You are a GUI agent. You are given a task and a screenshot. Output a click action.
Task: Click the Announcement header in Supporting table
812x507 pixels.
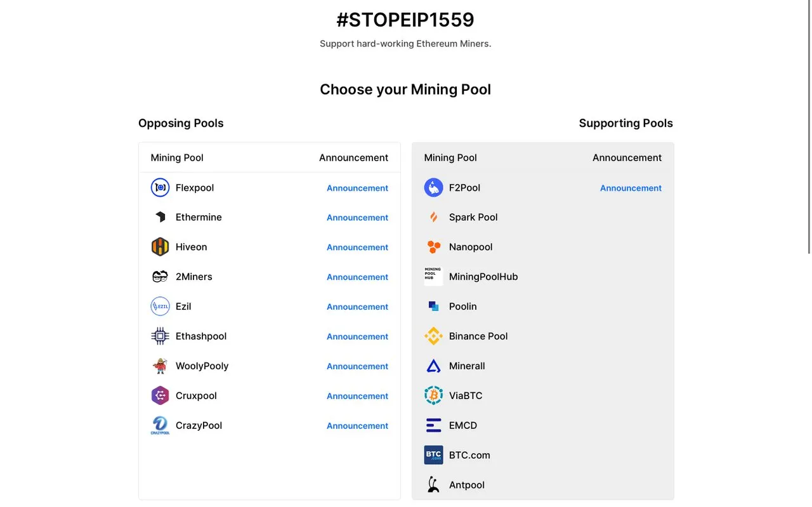(x=627, y=157)
